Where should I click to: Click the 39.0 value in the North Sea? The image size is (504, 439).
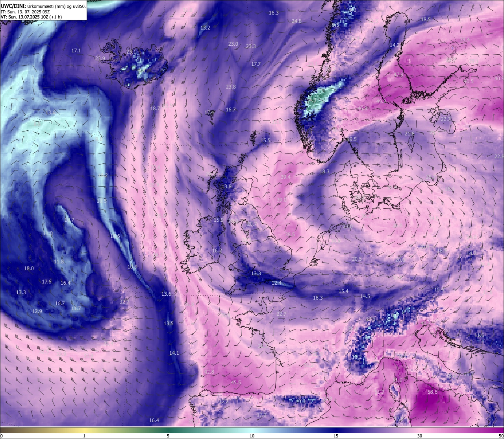[x=282, y=200]
